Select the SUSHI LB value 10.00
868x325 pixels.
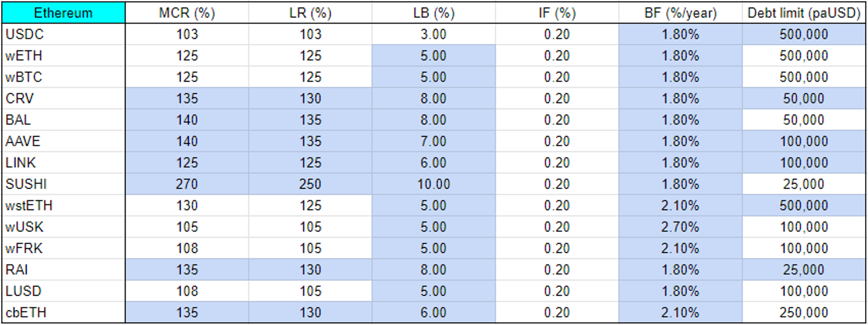pyautogui.click(x=434, y=184)
